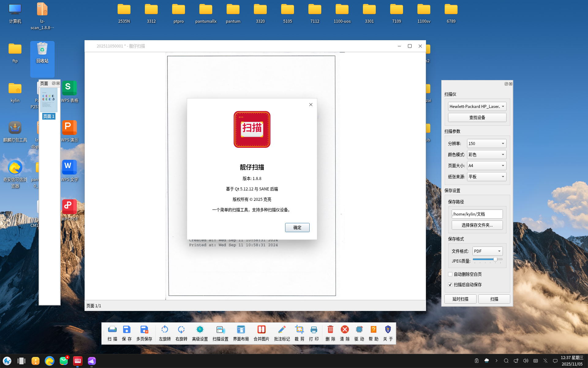Open the 颜色模式 color mode dropdown
This screenshot has width=588, height=368.
(487, 155)
